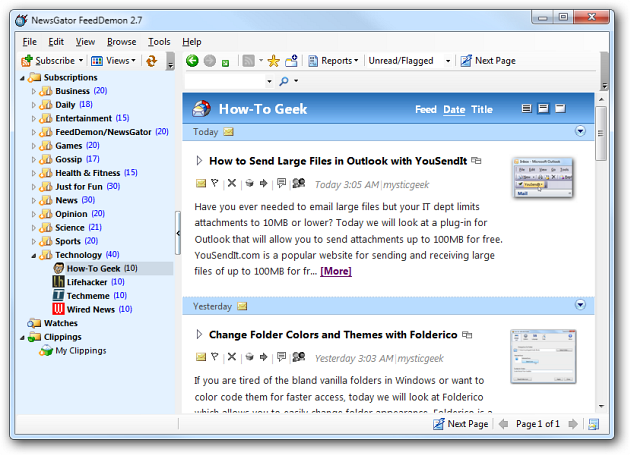Open the Help menu
The width and height of the screenshot is (630, 455).
pos(192,42)
